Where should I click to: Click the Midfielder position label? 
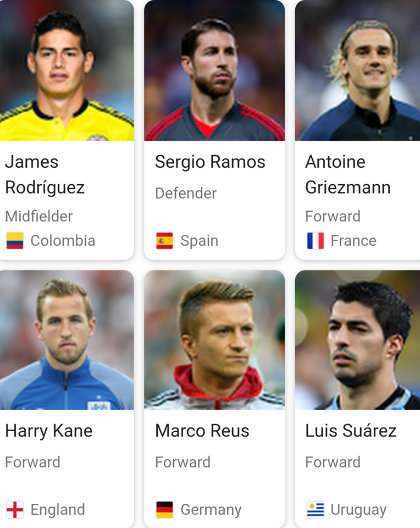39,216
